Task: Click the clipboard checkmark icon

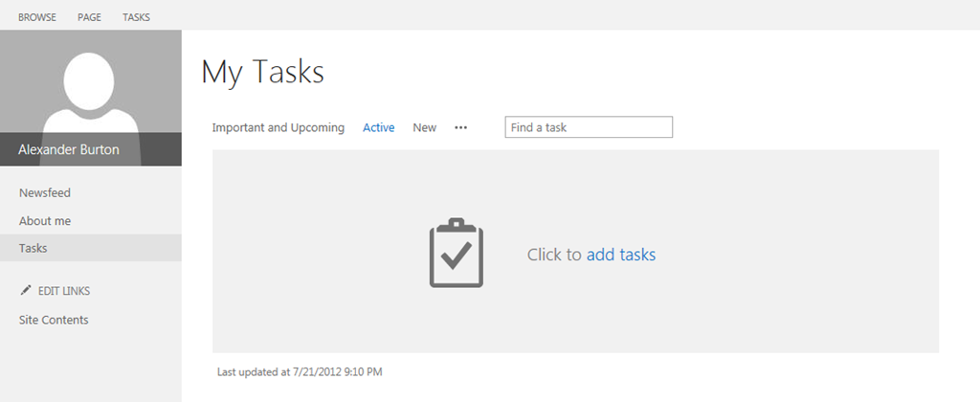Action: (x=457, y=253)
